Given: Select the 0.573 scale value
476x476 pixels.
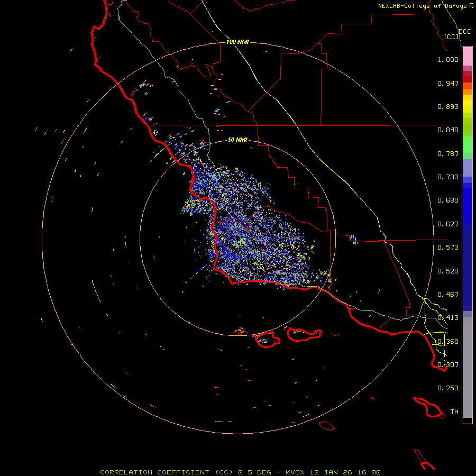Looking at the screenshot, I should pos(448,248).
